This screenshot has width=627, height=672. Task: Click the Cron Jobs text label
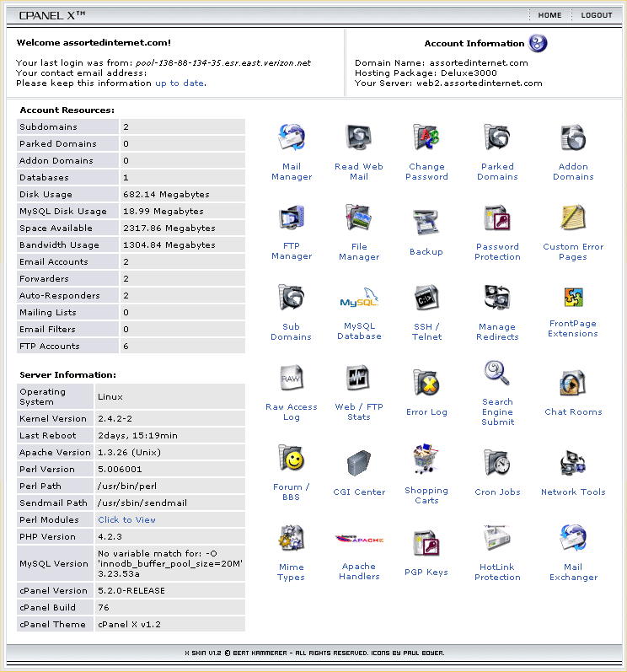tap(497, 492)
